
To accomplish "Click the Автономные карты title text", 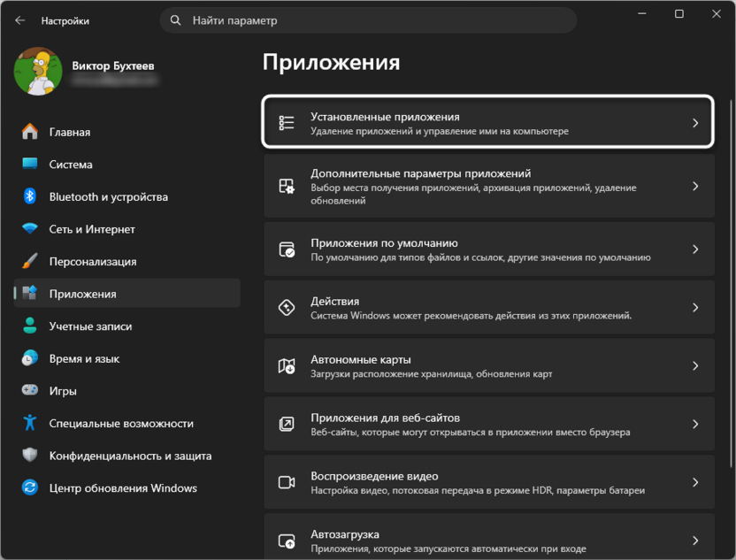I will (x=361, y=359).
